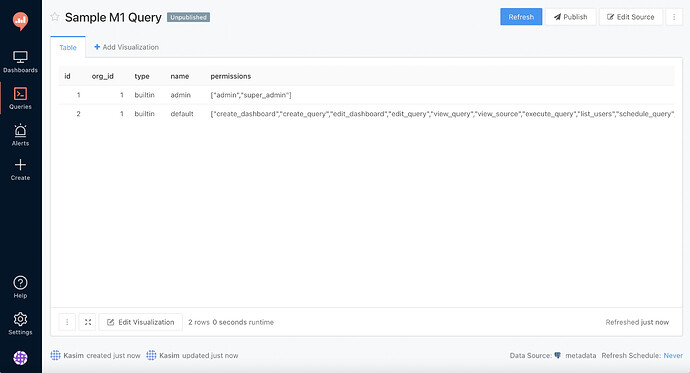Toggle fullscreen view of results

click(88, 322)
